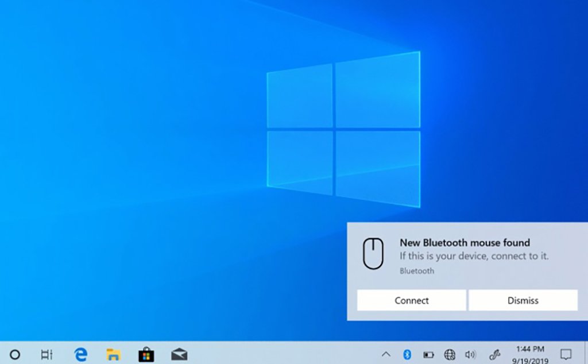Open the Mail app from the taskbar

179,354
